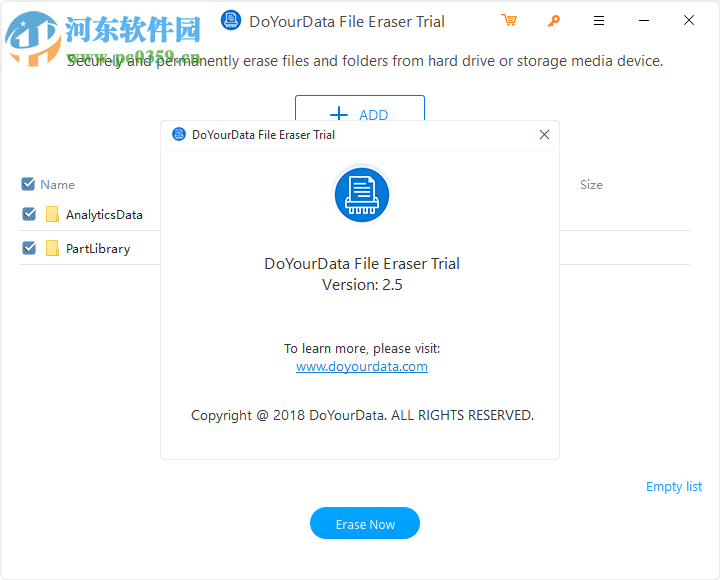Uncheck the PartLibrary checkbox
Image resolution: width=720 pixels, height=580 pixels.
coord(29,248)
